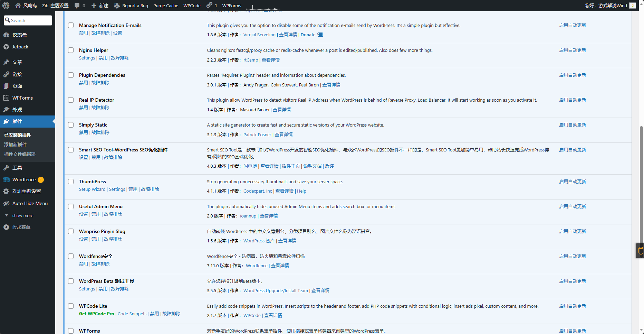The width and height of the screenshot is (644, 334).
Task: Click the Donate coffee icon for Manage Notification E-mails
Action: pyautogui.click(x=320, y=35)
